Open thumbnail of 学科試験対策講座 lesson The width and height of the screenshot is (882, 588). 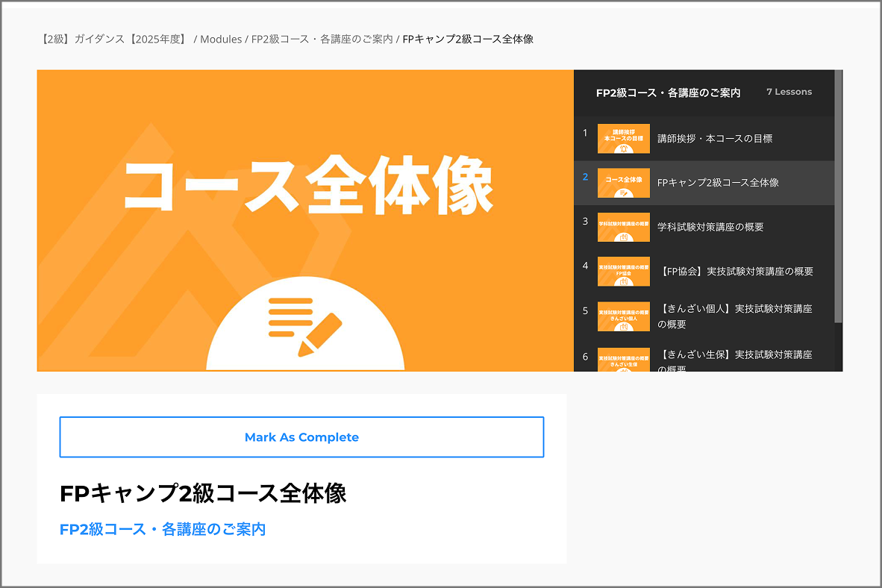(623, 228)
